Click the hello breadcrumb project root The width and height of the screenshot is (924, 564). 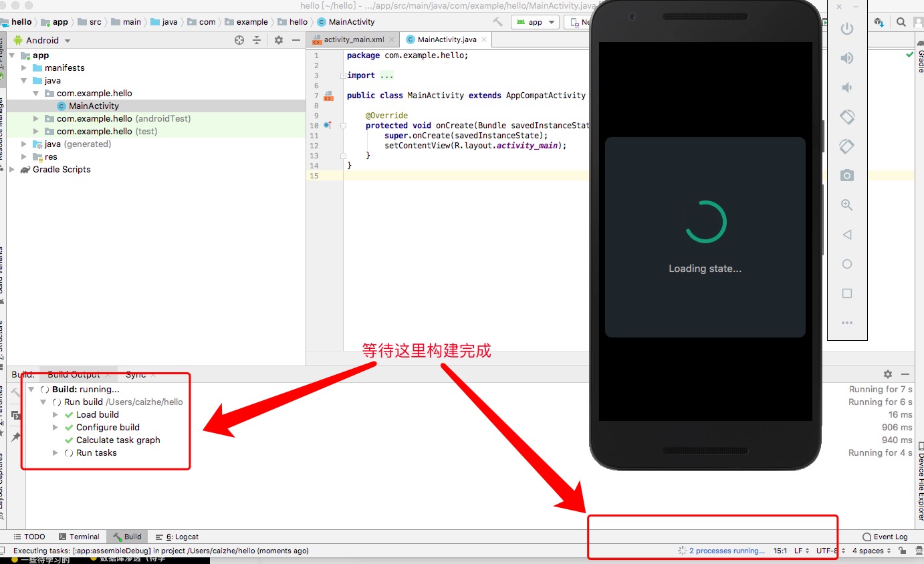[x=17, y=21]
